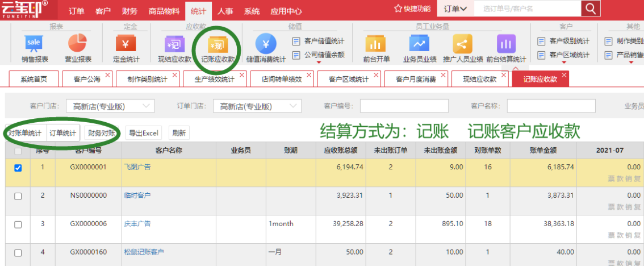Open the 储值消费统计 icon
644x266 pixels.
click(266, 43)
